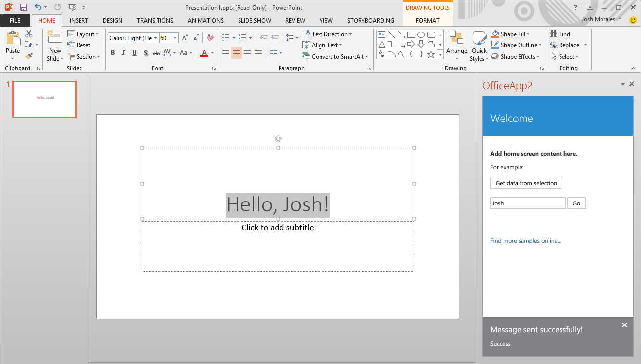
Task: Expand the shapes gallery
Action: 439,55
